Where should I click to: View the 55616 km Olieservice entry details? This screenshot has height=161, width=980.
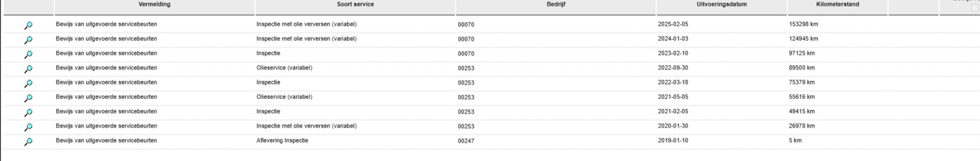pyautogui.click(x=28, y=98)
